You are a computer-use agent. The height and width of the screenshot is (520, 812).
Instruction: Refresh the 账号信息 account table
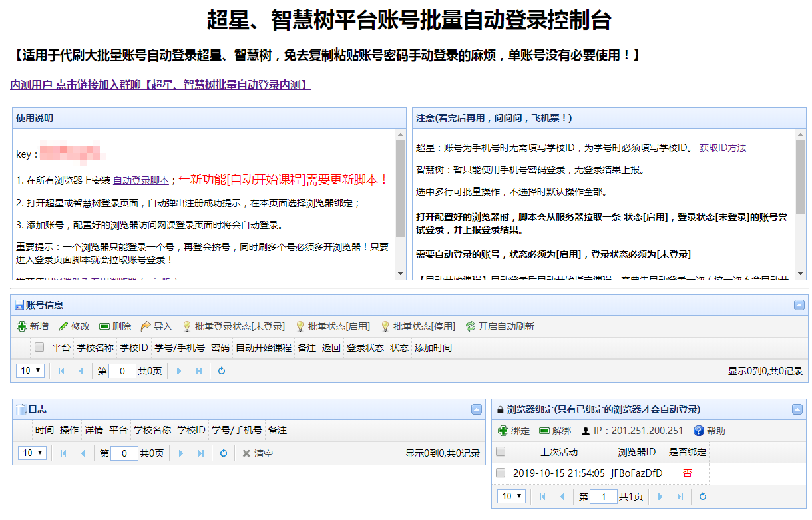[x=222, y=371]
